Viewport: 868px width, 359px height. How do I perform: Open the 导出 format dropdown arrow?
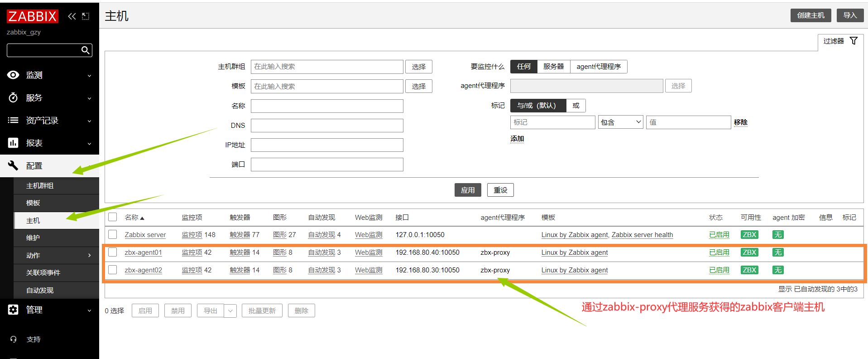coord(230,311)
